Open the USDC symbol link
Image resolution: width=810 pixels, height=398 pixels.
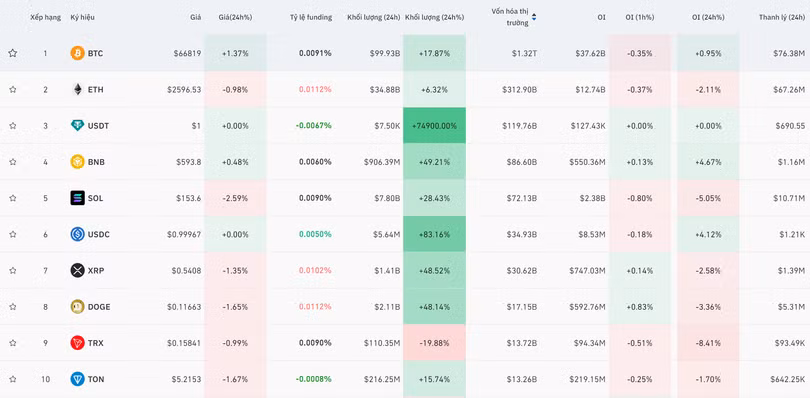99,234
